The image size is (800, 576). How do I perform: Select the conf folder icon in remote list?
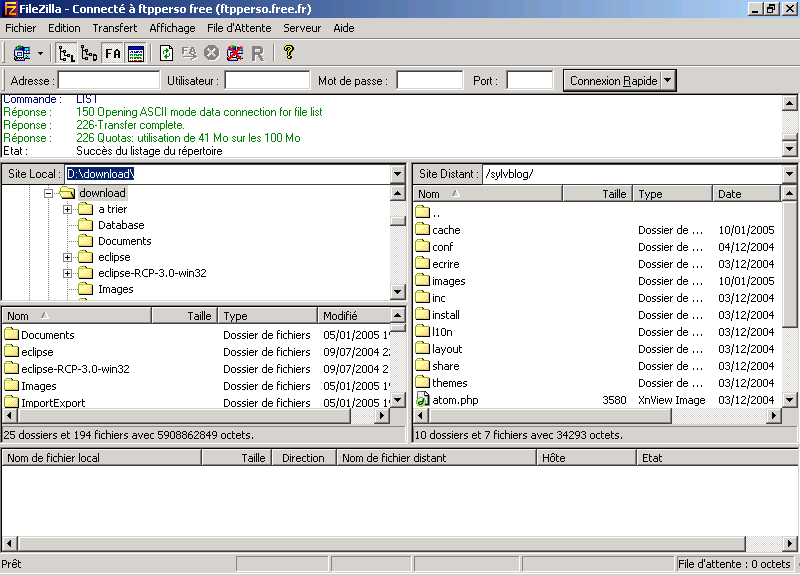click(x=422, y=246)
